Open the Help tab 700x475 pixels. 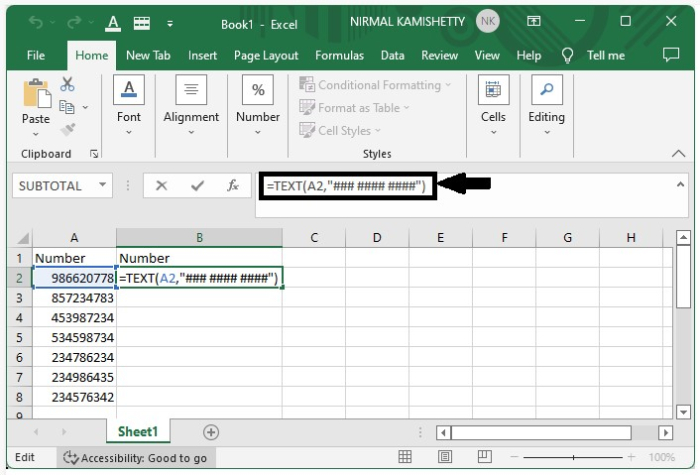tap(529, 55)
